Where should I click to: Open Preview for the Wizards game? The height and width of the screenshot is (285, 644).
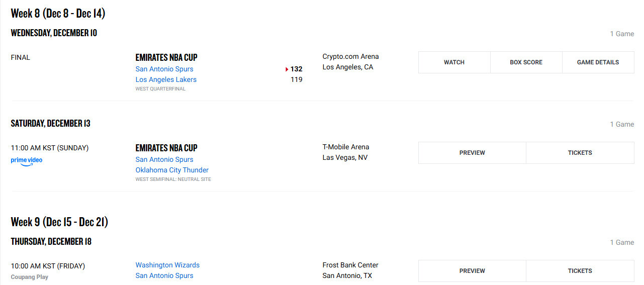pos(472,271)
